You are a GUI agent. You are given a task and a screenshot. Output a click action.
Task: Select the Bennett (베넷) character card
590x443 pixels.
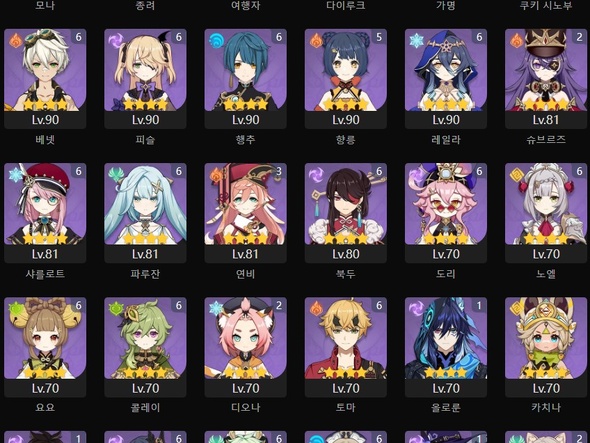click(45, 79)
